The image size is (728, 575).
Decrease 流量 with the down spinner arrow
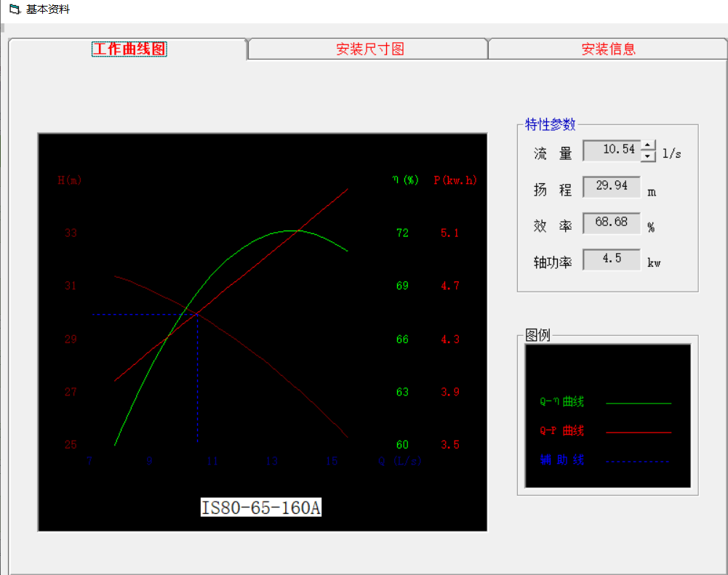pos(648,156)
